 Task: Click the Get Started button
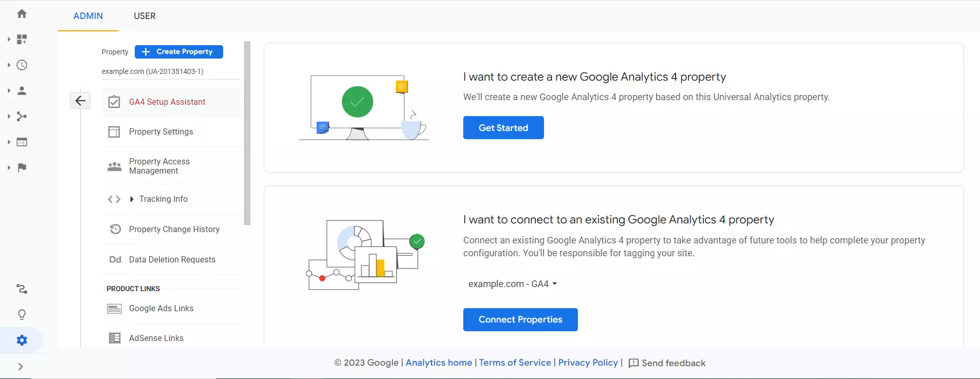[503, 127]
